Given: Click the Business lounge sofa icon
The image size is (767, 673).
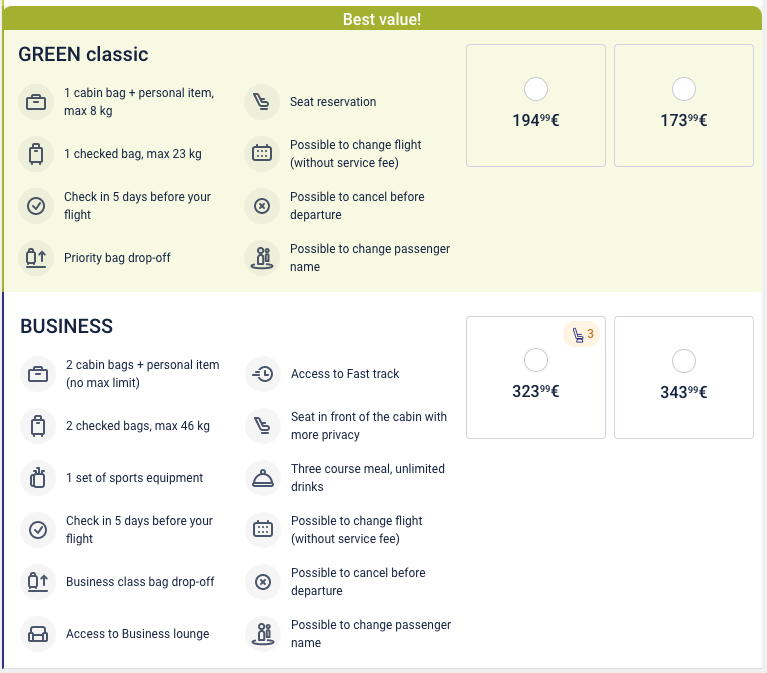Looking at the screenshot, I should (x=38, y=634).
